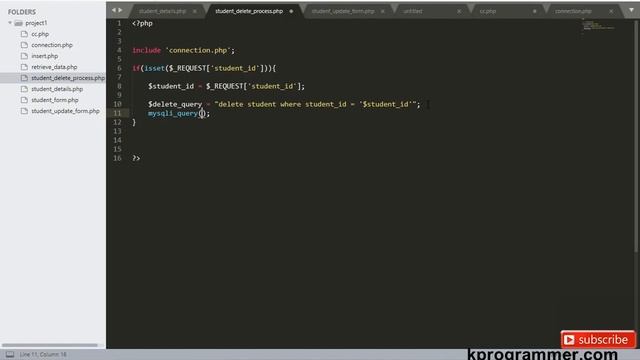Click the opening <?php tag
Viewport: 640px width, 360px height.
click(x=142, y=23)
